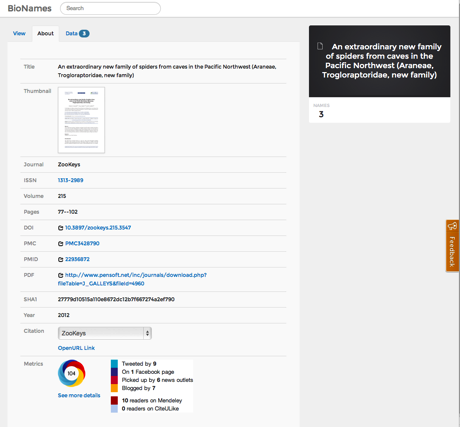460x427 pixels.
Task: Click the NAMES count 3
Action: coord(321,114)
